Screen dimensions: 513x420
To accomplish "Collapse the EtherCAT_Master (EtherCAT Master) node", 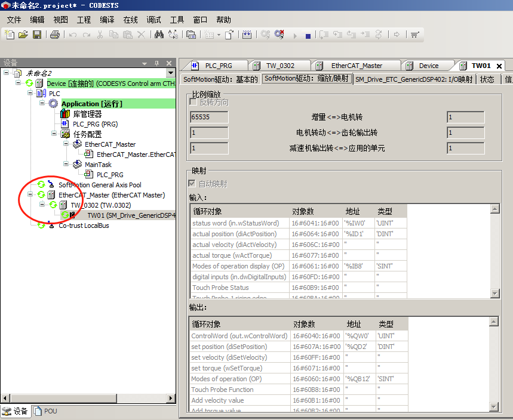I will click(30, 194).
